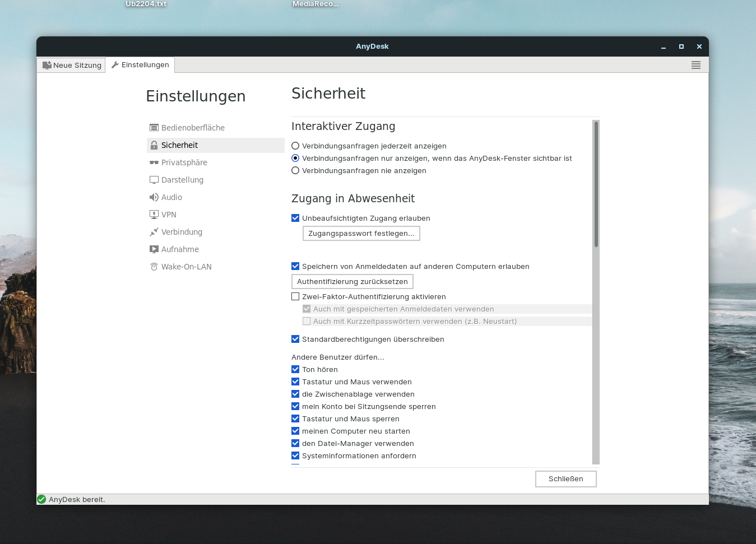
Task: Select 'Verbindungsanfragen jederzeit anzeigen' radio option
Action: [295, 146]
